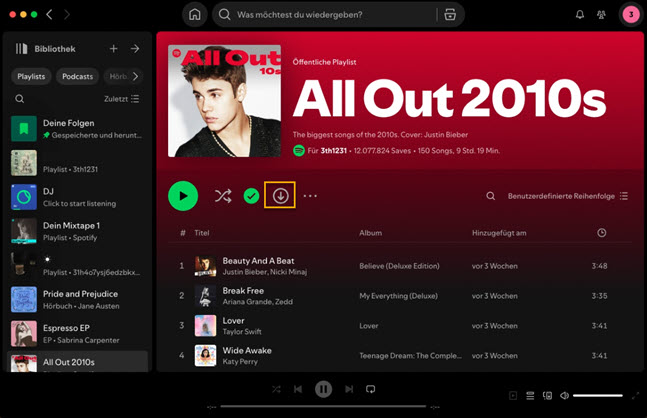This screenshot has height=418, width=647.
Task: Toggle the green saved checkmark for playlist
Action: click(251, 196)
